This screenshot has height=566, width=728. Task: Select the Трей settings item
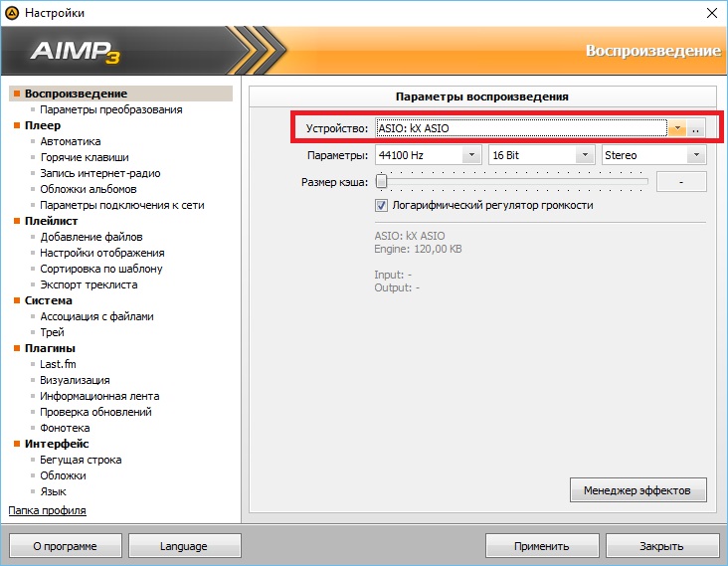pos(52,332)
